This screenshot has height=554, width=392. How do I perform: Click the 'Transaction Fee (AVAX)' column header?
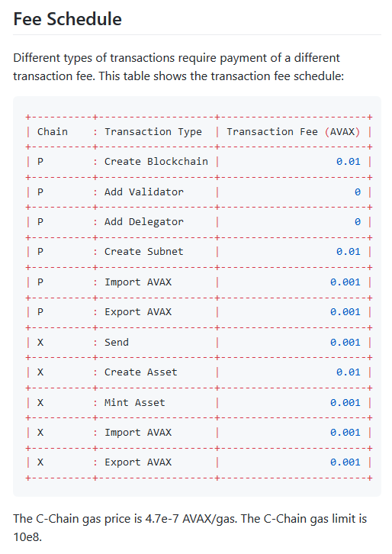(293, 132)
